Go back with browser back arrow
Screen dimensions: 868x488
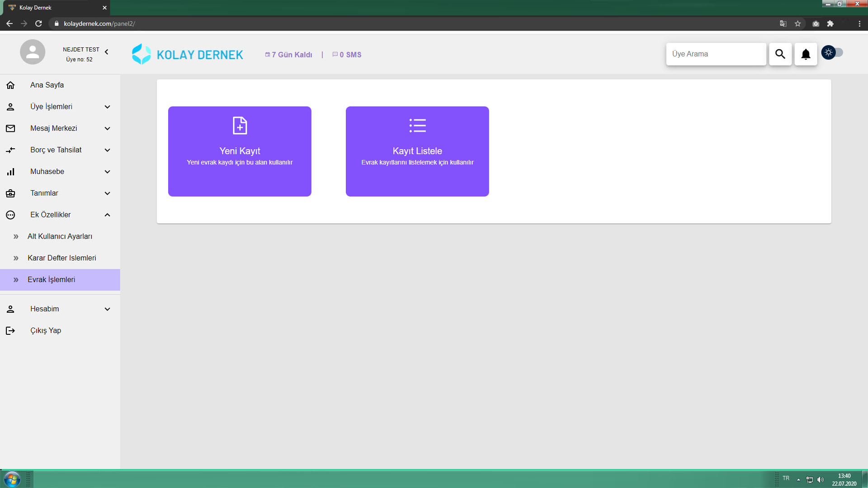click(9, 23)
